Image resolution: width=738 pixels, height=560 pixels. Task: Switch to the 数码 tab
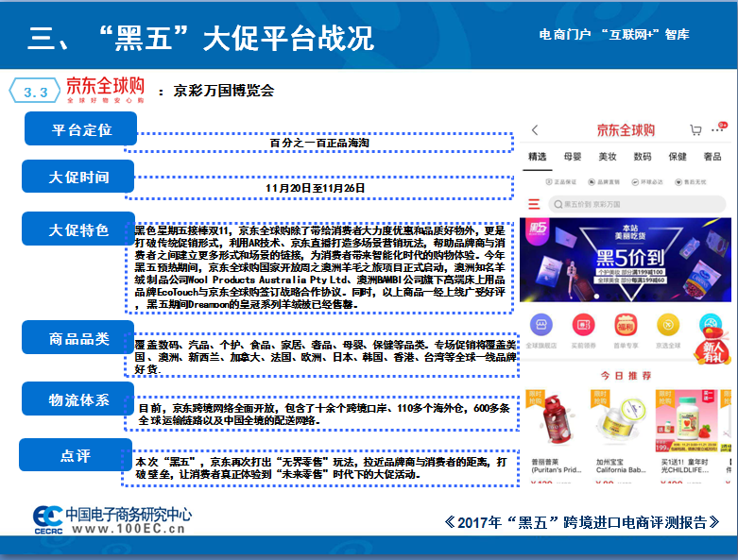(642, 157)
